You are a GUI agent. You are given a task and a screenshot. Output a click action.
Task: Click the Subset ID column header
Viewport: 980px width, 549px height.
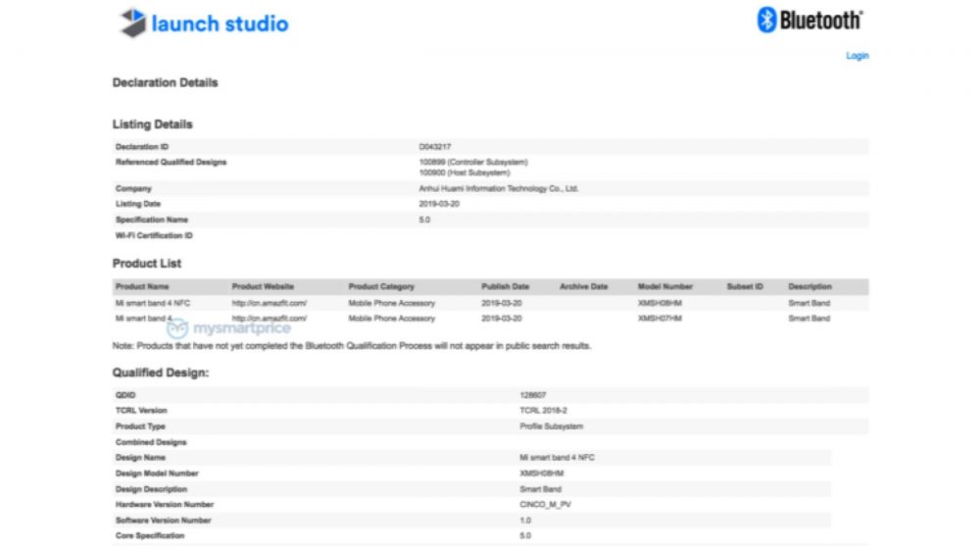(745, 287)
